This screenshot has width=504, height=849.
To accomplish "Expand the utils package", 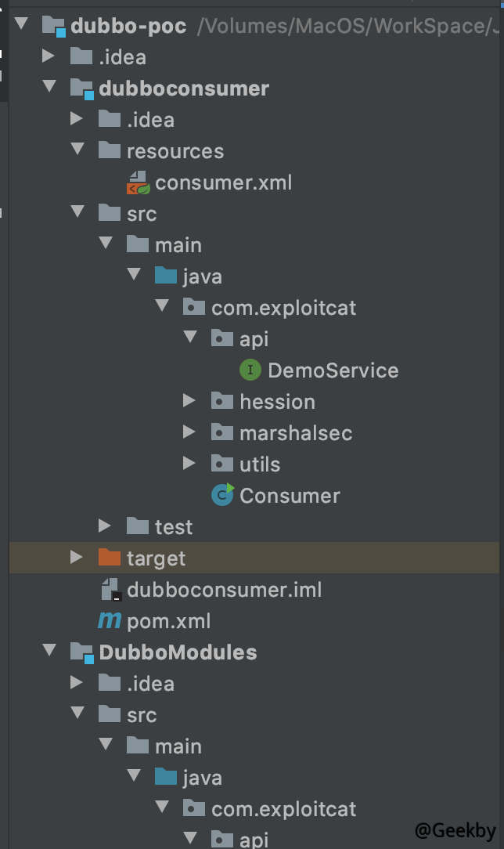I will tap(189, 464).
